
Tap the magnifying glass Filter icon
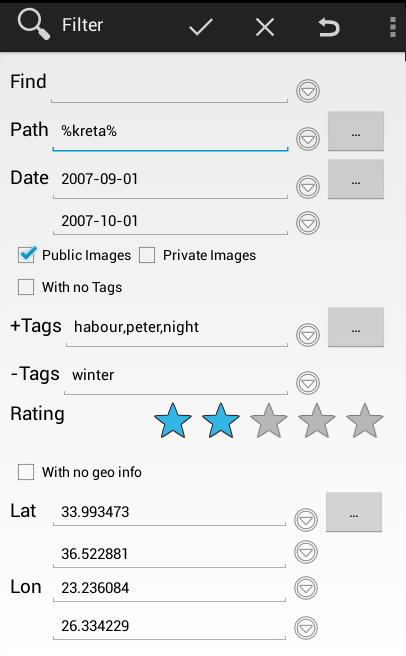[x=33, y=25]
